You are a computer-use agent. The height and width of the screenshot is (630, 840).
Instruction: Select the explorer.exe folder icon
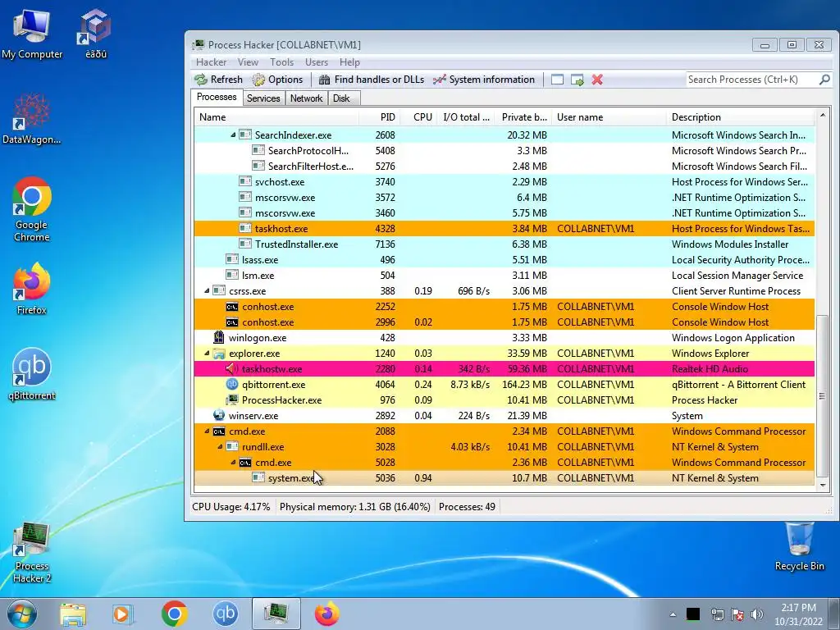tap(218, 353)
